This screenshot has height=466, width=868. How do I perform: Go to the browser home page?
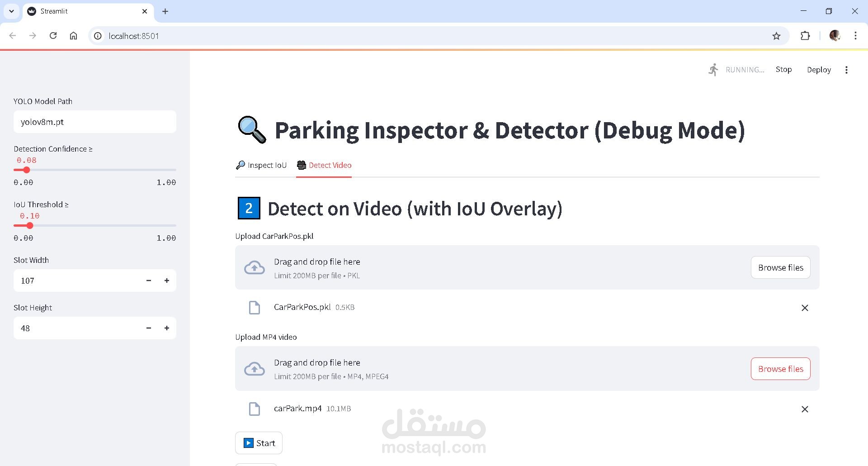click(74, 36)
